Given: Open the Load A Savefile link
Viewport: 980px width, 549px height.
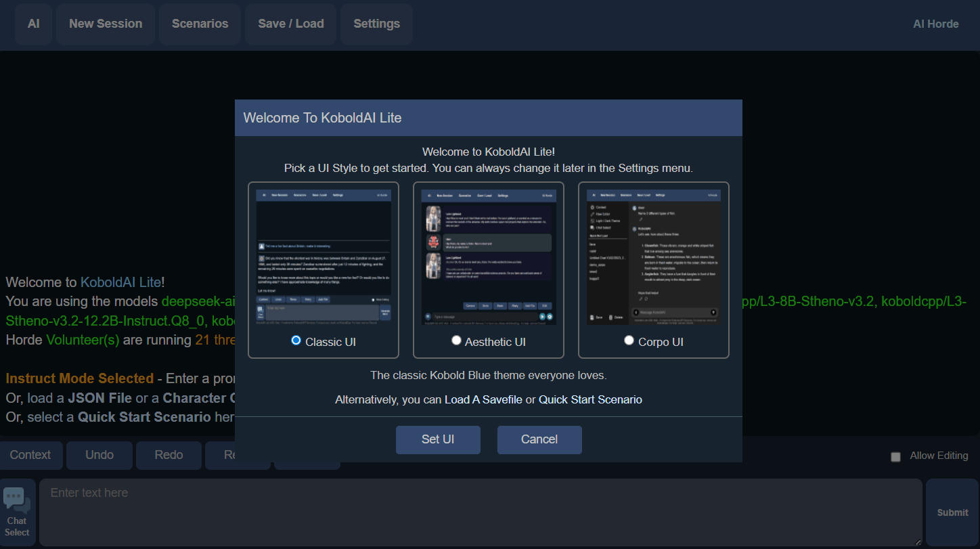Looking at the screenshot, I should pyautogui.click(x=483, y=399).
